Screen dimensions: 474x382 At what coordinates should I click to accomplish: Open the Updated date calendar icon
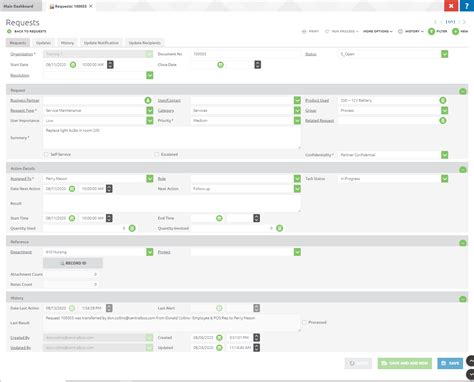pyautogui.click(x=219, y=348)
